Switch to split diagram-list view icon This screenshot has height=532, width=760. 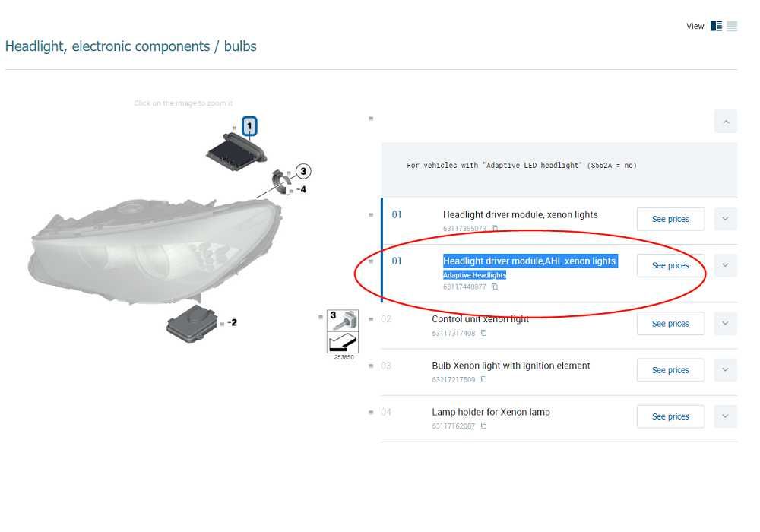pos(716,26)
